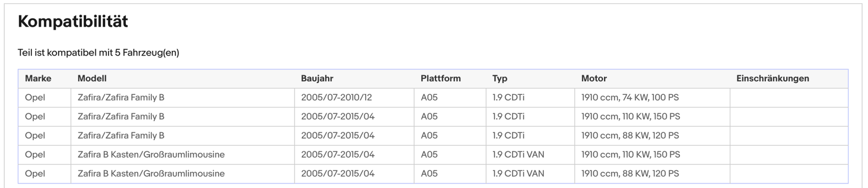
Task: Select the row with Baujahr 2005/07-2010/12
Action: (x=433, y=98)
